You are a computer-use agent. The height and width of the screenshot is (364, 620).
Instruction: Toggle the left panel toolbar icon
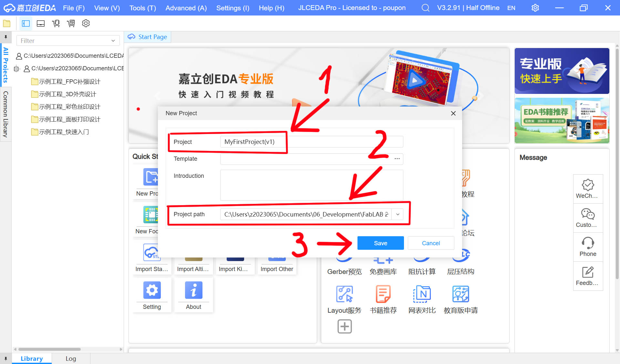(x=26, y=23)
